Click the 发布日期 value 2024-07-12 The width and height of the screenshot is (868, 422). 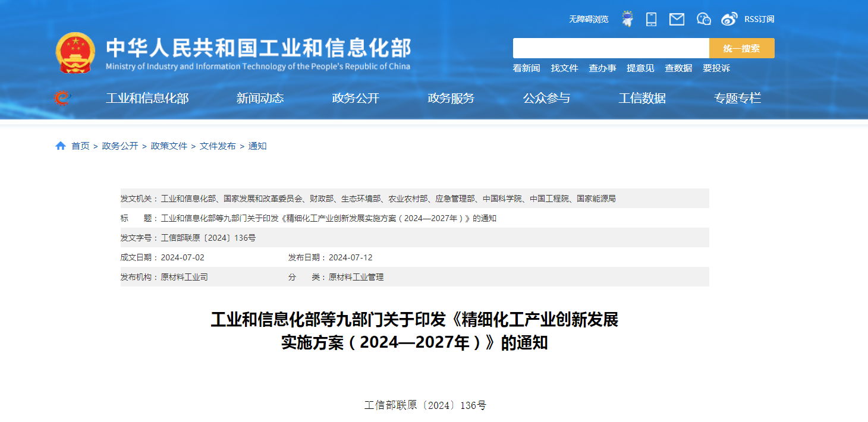tap(351, 257)
